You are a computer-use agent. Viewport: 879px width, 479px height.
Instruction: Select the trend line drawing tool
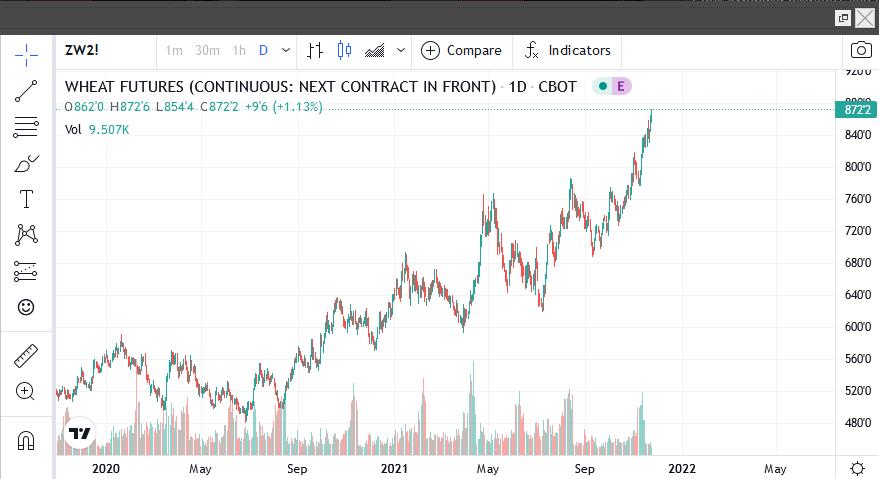click(26, 91)
